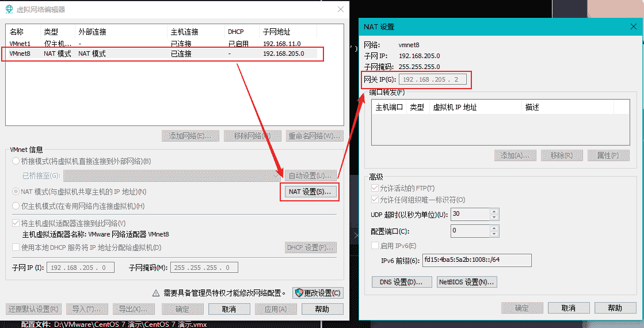Screen dimensions: 644x328
Task: Close the NAT 设置 dialog with X
Action: (633, 27)
